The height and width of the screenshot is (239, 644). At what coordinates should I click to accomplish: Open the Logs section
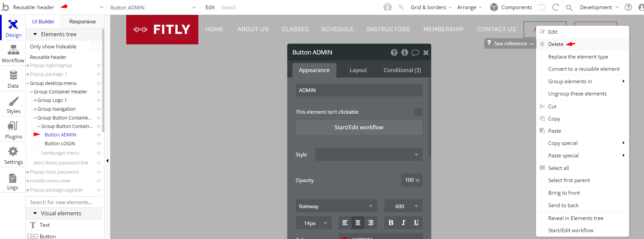pyautogui.click(x=13, y=181)
